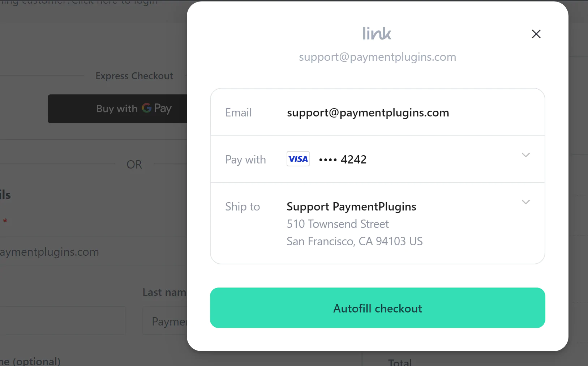The height and width of the screenshot is (366, 588).
Task: Click San Francisco, CA 94103 US line
Action: tap(355, 241)
